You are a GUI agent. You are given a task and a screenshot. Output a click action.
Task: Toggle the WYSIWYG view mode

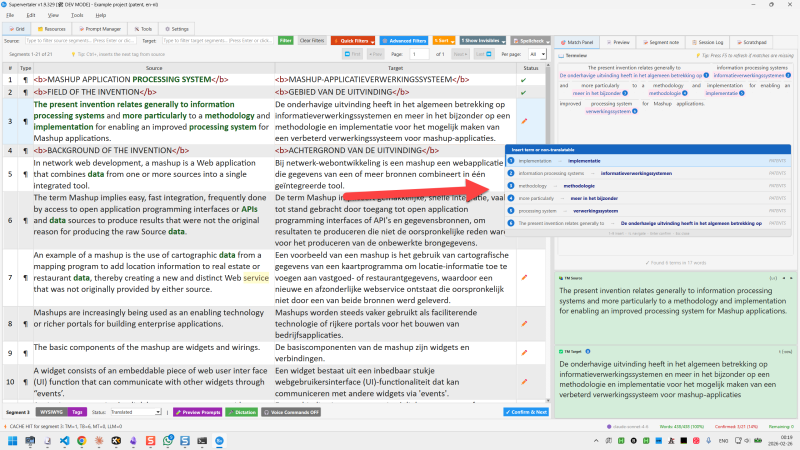[51, 412]
